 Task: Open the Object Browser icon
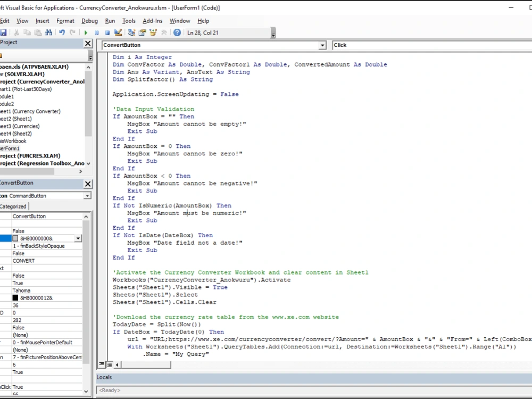pos(153,32)
